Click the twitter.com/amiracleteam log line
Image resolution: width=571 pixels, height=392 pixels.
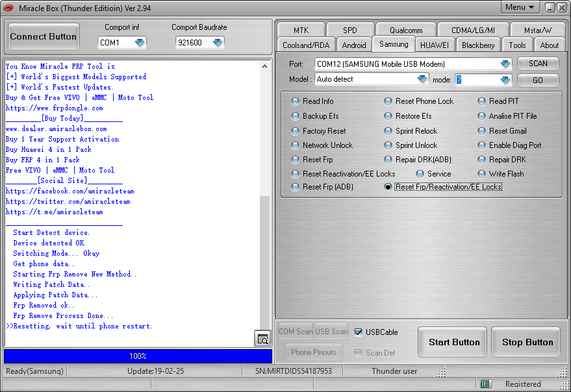coord(68,202)
